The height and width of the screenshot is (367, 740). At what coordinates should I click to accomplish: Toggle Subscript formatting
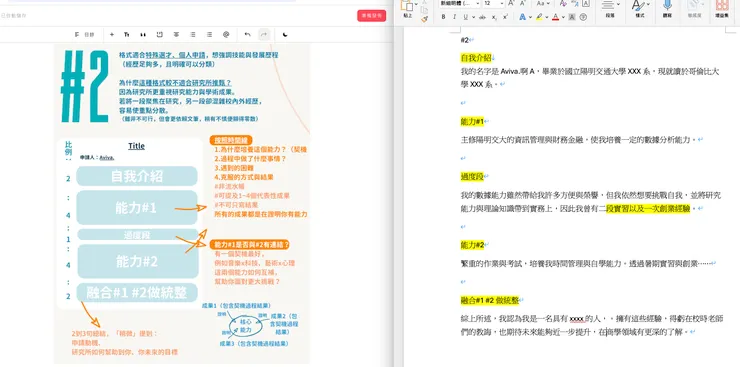click(x=494, y=17)
